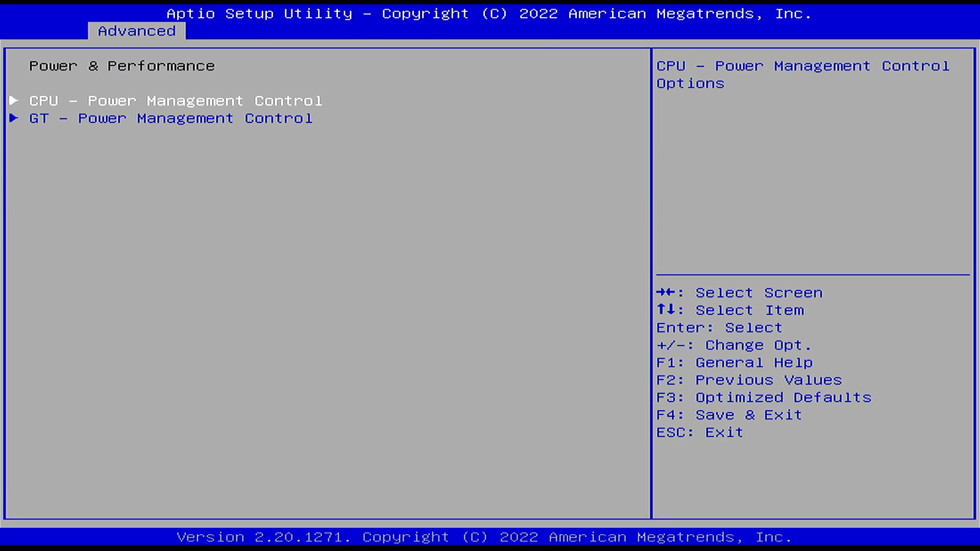Select Advanced tab in setup utility
The height and width of the screenshot is (551, 980).
click(137, 30)
